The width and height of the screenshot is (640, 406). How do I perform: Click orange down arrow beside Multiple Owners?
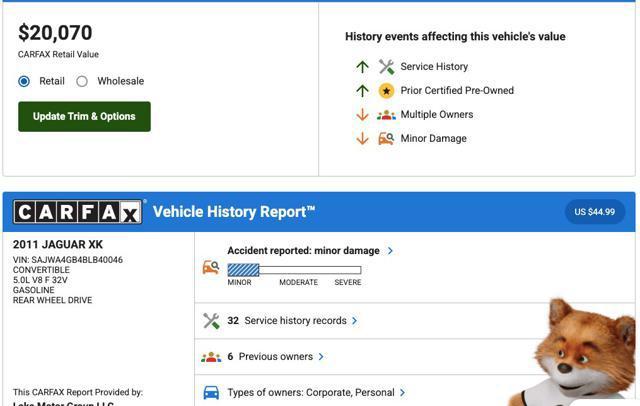362,115
